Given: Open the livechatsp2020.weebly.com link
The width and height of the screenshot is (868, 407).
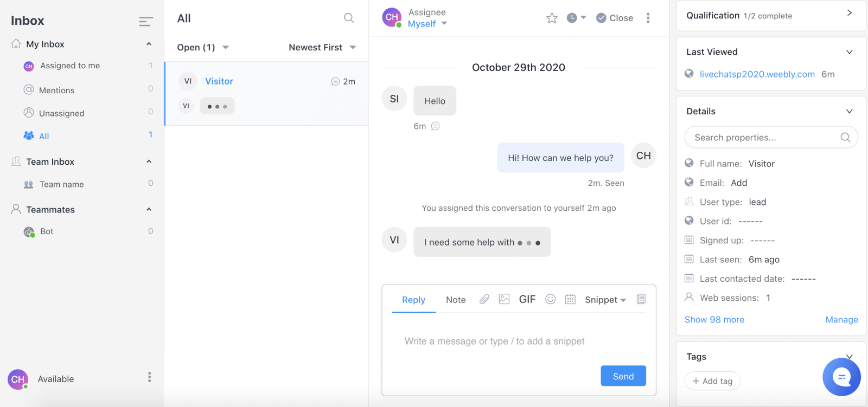Looking at the screenshot, I should click(757, 74).
